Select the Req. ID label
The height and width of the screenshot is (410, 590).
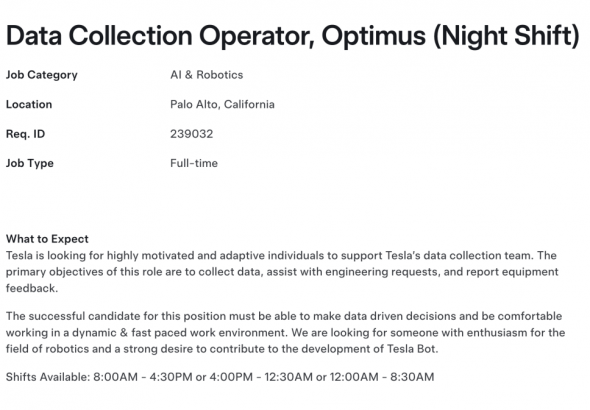(x=26, y=134)
